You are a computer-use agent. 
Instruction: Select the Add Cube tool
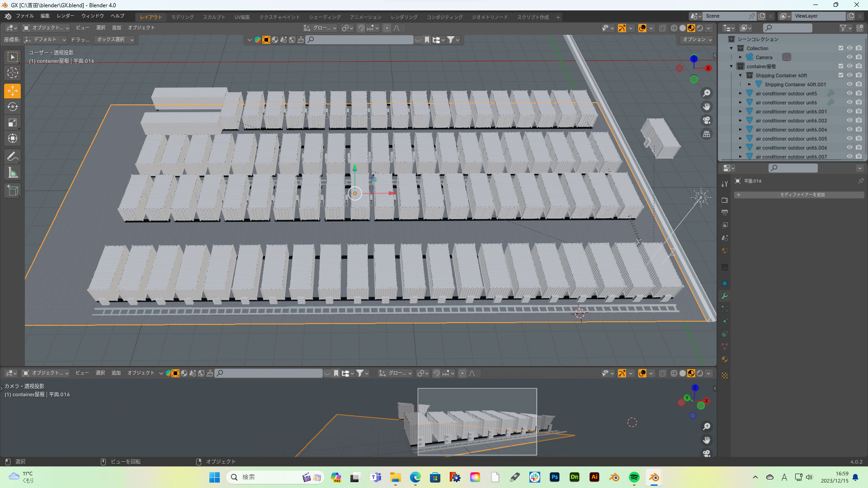coord(13,191)
